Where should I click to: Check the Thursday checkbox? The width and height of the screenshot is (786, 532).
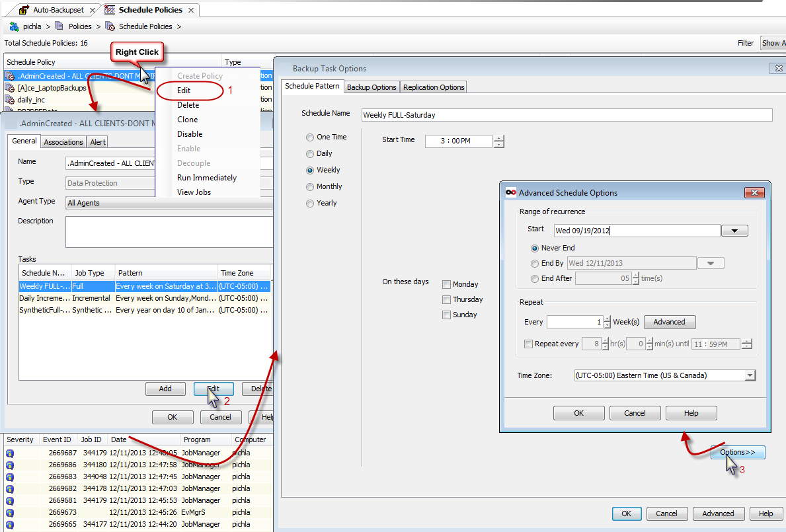[x=446, y=299]
